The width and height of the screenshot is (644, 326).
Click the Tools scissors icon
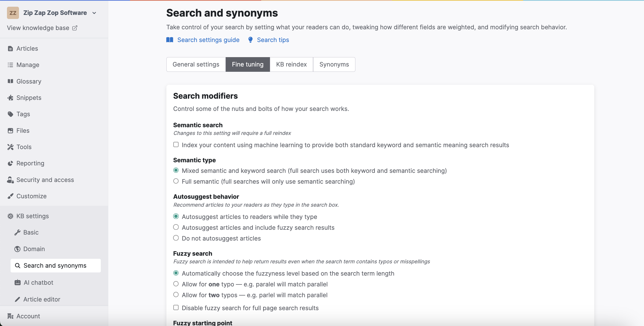tap(10, 147)
